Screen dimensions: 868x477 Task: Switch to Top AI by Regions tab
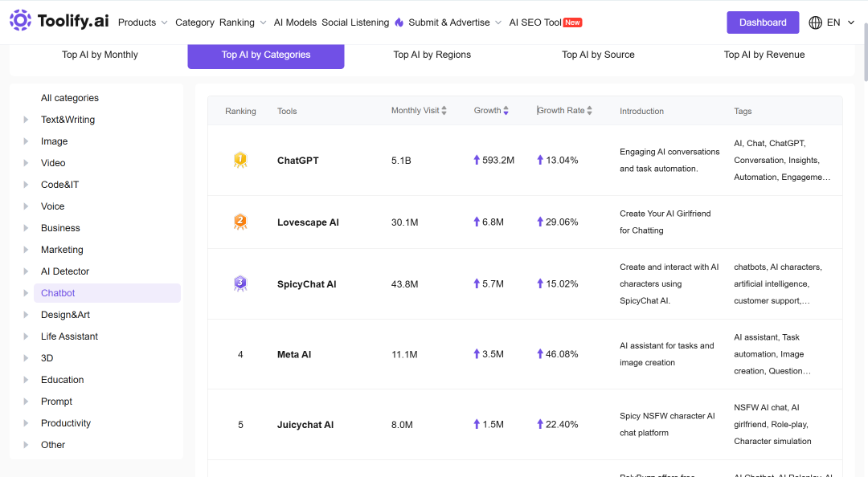click(x=432, y=55)
